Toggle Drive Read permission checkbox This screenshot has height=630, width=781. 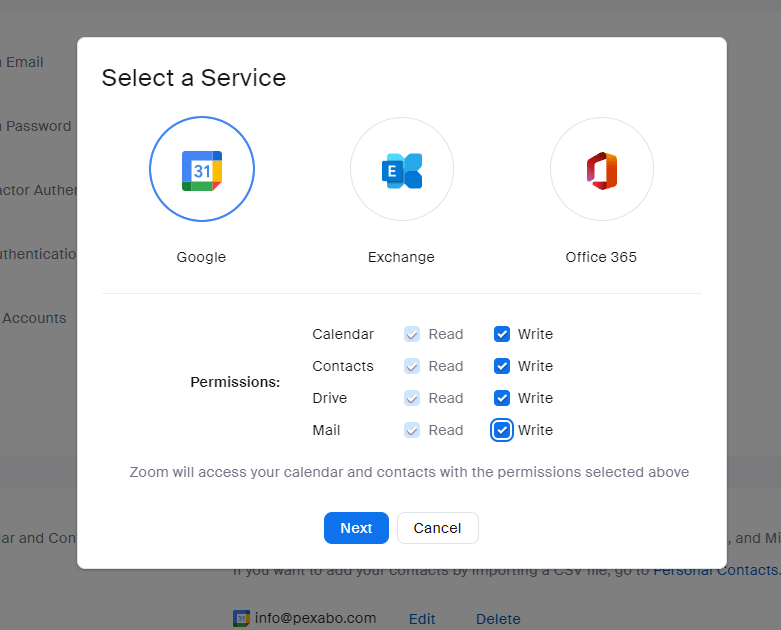[412, 398]
